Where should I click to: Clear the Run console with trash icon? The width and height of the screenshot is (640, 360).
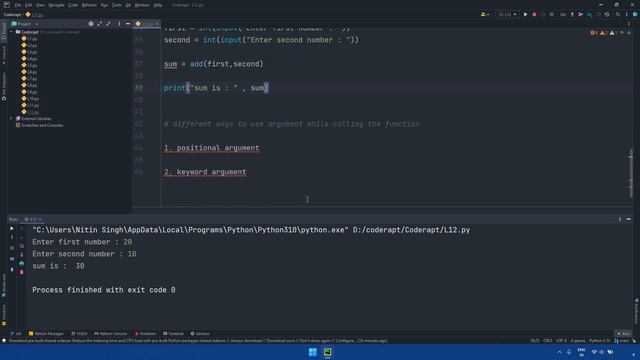[22, 272]
